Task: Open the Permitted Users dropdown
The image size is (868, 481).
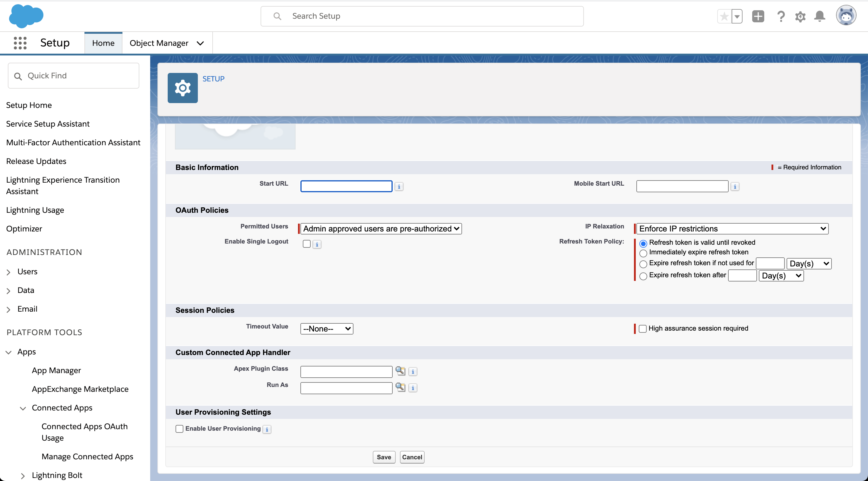Action: pyautogui.click(x=381, y=229)
